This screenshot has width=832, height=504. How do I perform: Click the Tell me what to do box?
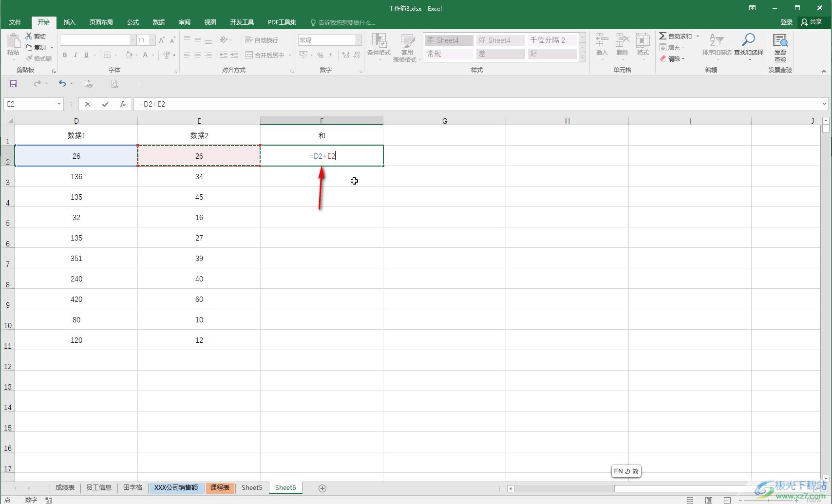tap(343, 22)
